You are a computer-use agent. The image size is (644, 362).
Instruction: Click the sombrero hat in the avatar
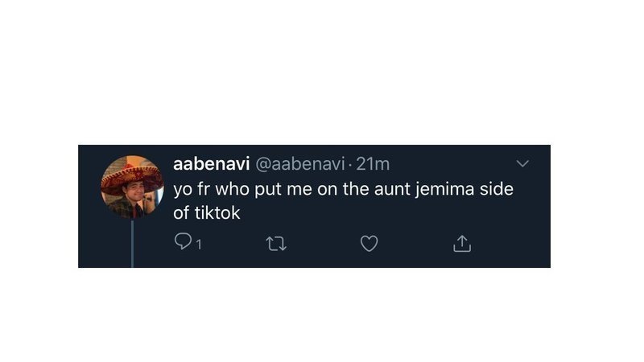point(132,176)
